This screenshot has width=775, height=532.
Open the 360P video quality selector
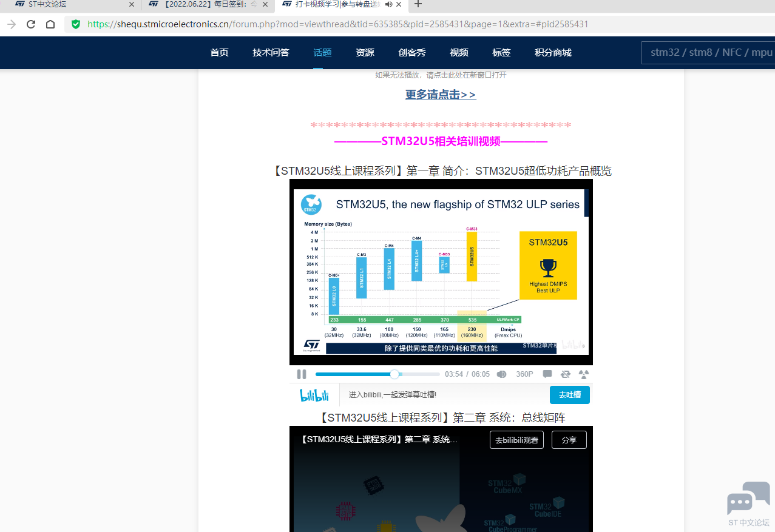click(524, 374)
